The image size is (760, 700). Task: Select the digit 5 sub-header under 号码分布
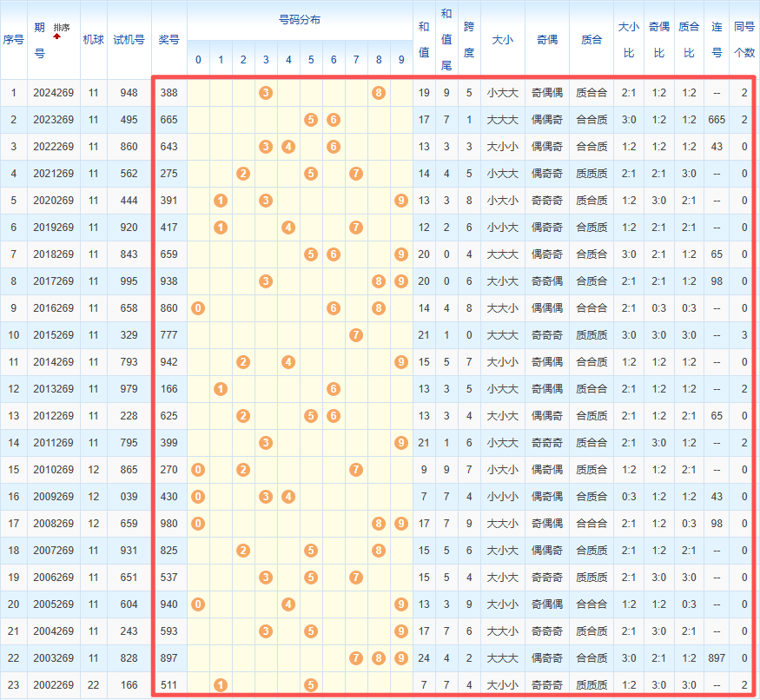311,60
